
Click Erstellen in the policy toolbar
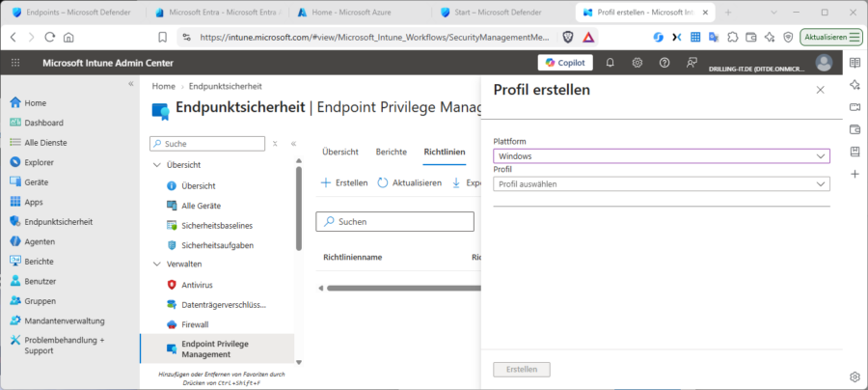click(x=344, y=182)
